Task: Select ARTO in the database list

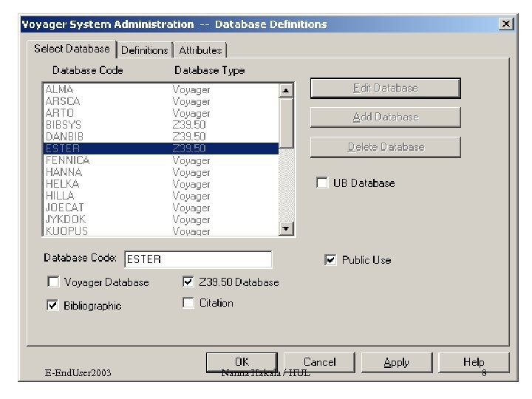Action: 161,113
